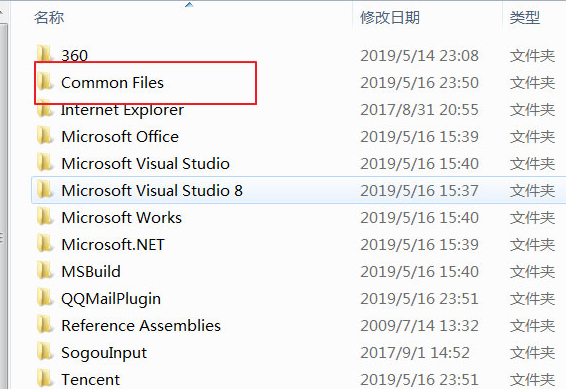The height and width of the screenshot is (389, 566).
Task: Select the SogouInput folder name
Action: [x=104, y=353]
